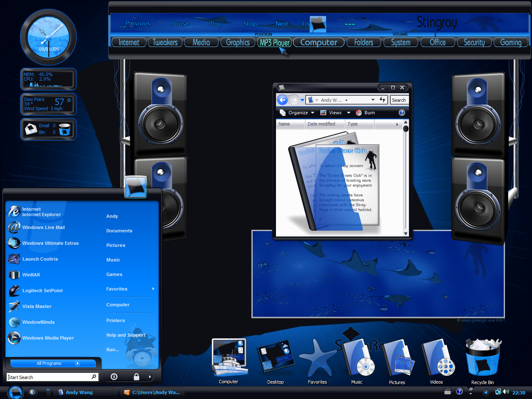Screen dimensions: 532x399
Task: Click the Explorer Search box
Action: click(399, 100)
